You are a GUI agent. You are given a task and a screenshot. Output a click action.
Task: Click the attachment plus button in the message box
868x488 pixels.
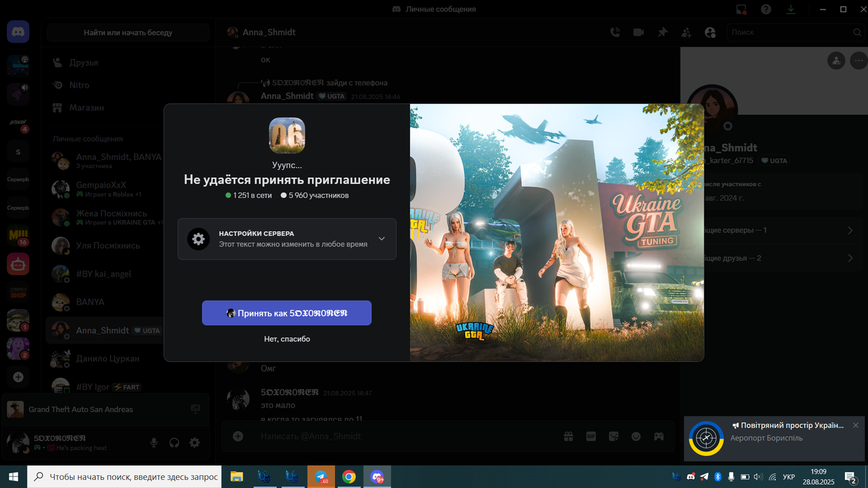[x=238, y=436]
